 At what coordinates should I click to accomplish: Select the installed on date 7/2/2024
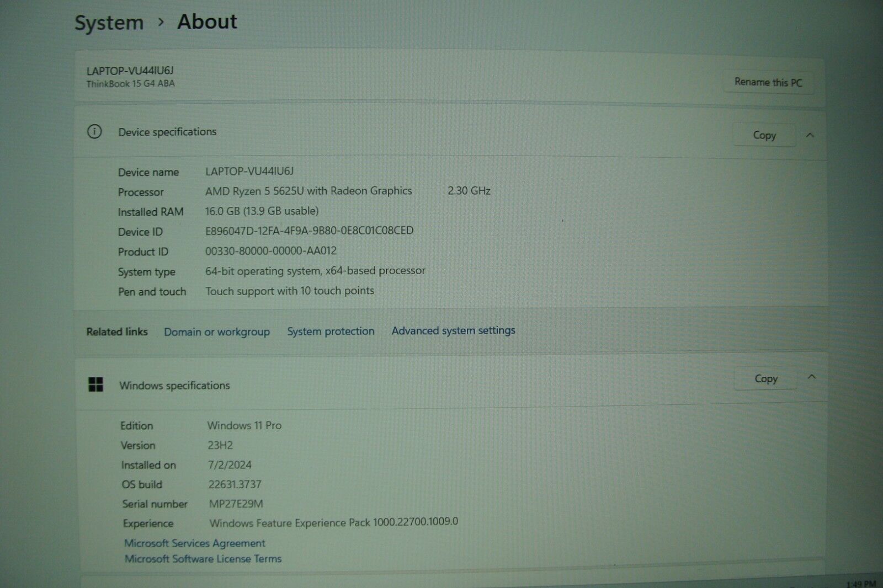230,465
